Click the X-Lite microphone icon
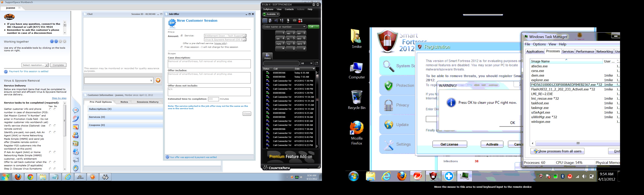The image size is (644, 195). pyautogui.click(x=288, y=21)
